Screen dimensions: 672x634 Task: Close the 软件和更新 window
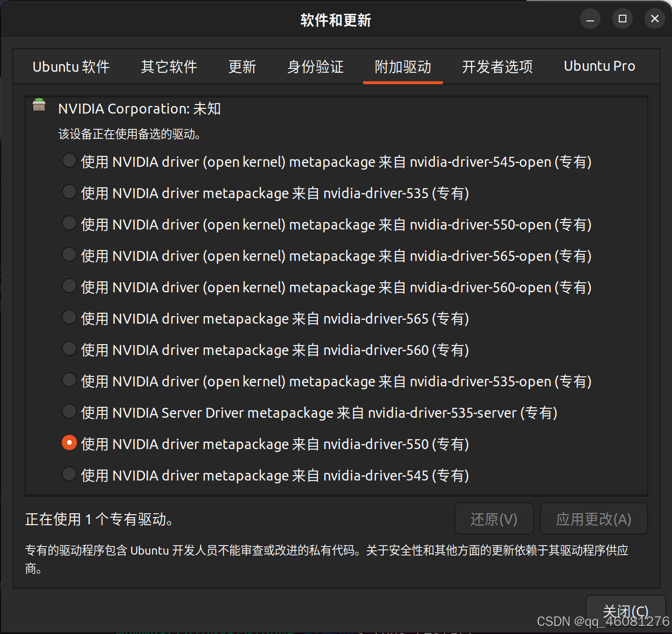pos(655,19)
